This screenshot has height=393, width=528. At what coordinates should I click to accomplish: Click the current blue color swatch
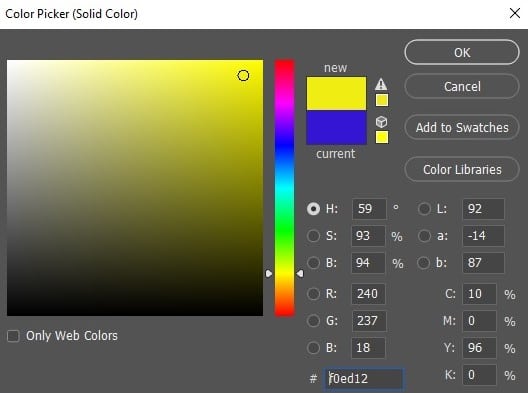click(336, 128)
